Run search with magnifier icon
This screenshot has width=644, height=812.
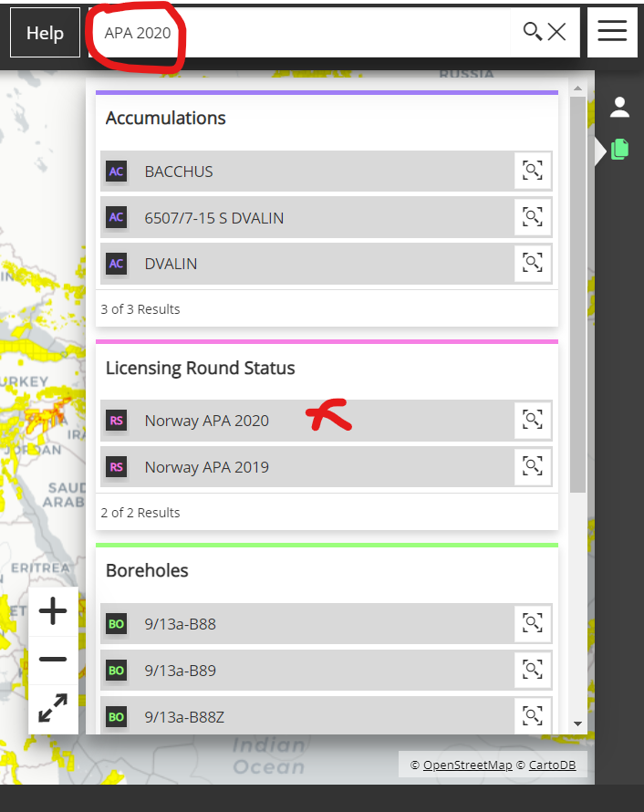pyautogui.click(x=532, y=32)
